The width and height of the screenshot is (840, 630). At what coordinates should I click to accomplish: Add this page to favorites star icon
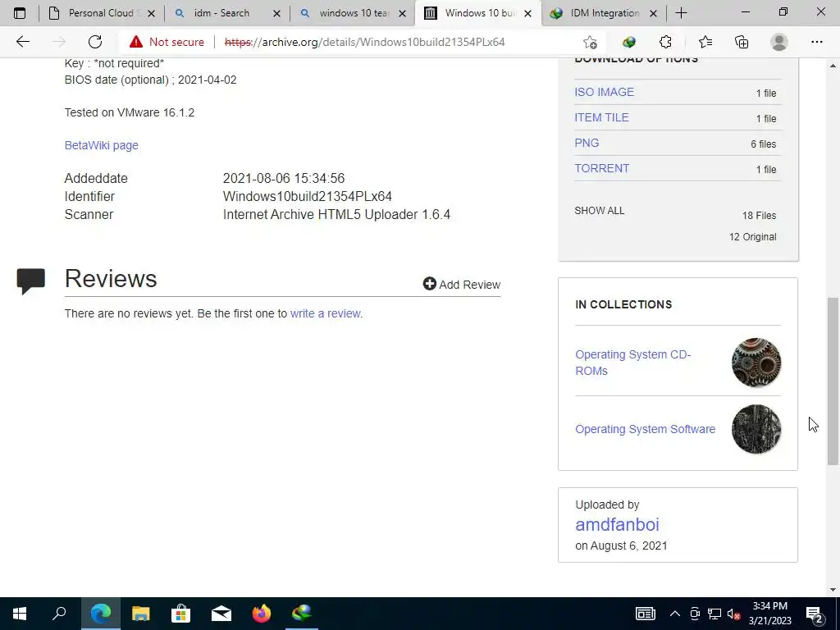590,43
